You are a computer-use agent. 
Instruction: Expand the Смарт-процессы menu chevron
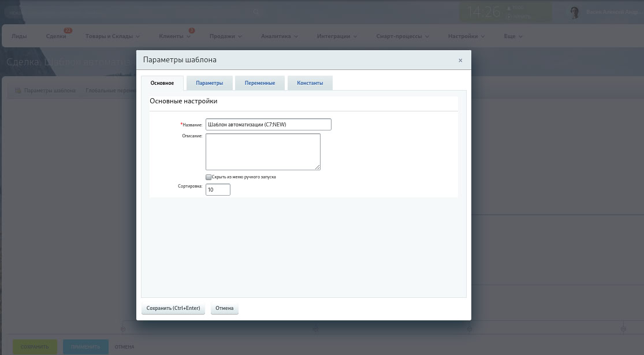427,36
